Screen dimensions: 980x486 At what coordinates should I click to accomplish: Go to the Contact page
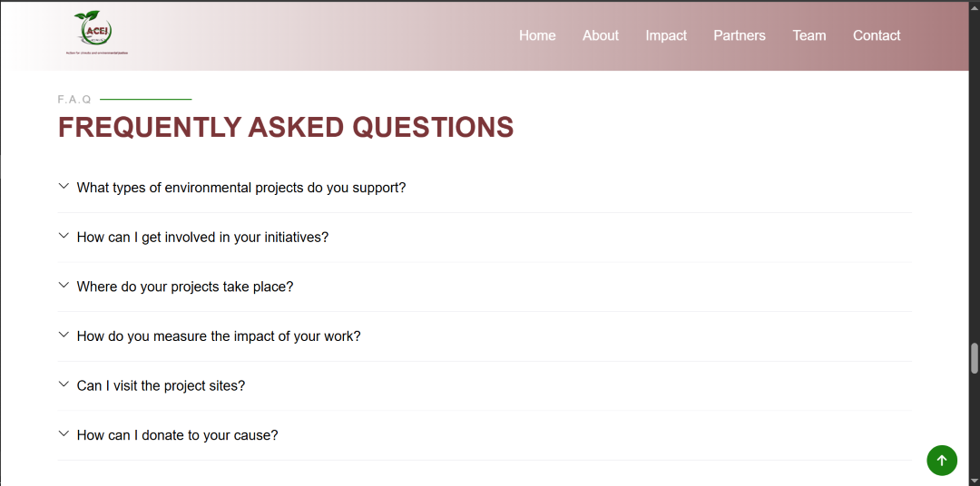pyautogui.click(x=877, y=35)
